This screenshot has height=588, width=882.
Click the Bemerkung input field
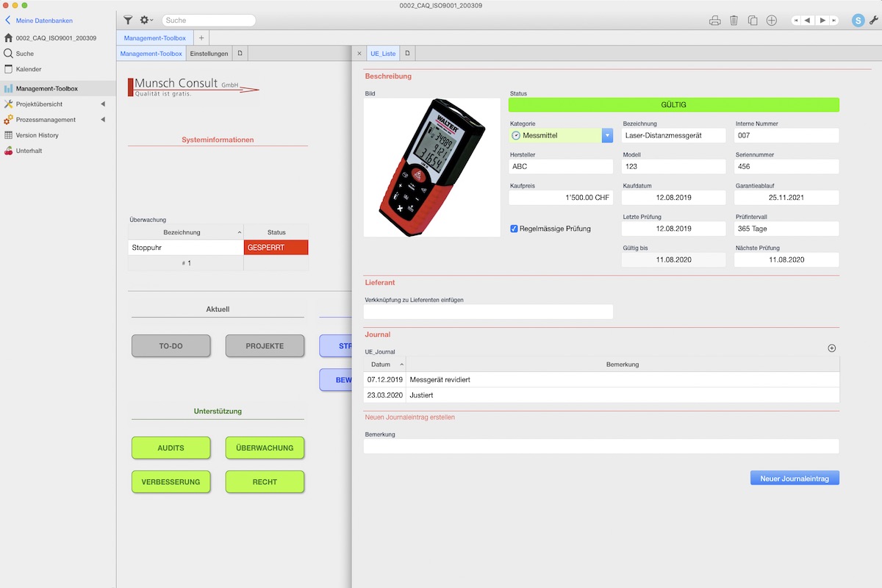pyautogui.click(x=600, y=447)
